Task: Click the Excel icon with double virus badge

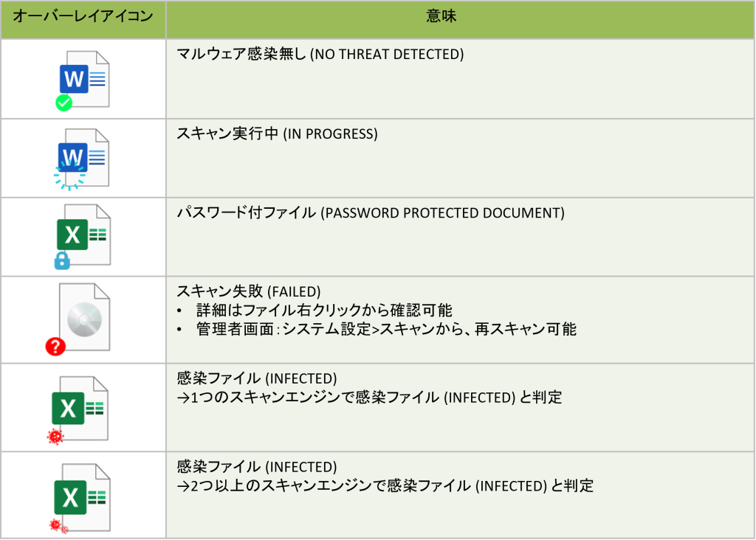Action: click(x=80, y=498)
